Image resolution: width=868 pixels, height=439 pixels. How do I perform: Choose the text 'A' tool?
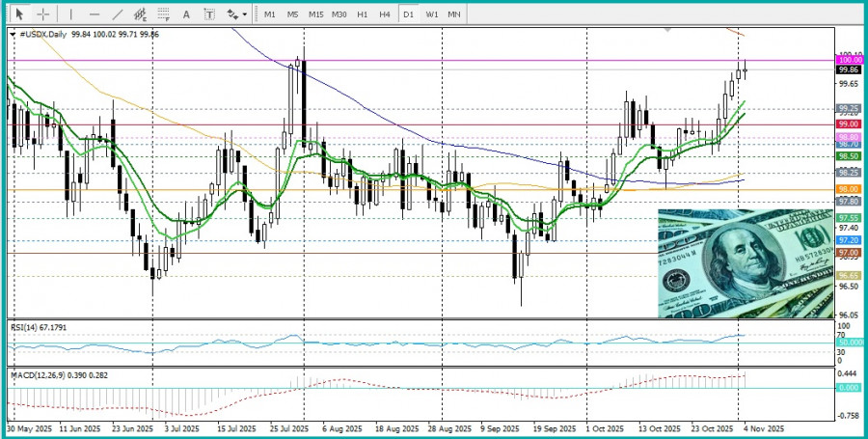(x=186, y=14)
